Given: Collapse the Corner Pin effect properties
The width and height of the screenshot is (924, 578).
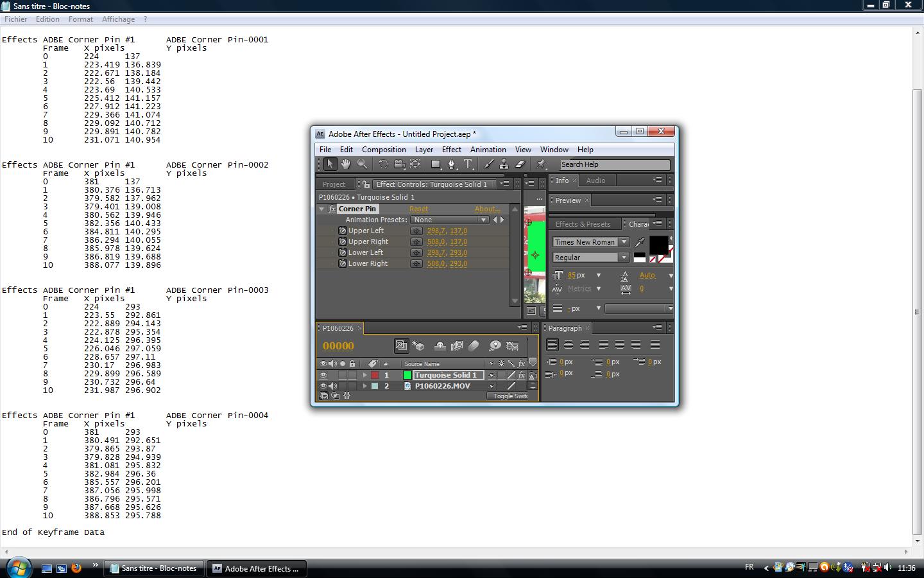Looking at the screenshot, I should pos(322,209).
